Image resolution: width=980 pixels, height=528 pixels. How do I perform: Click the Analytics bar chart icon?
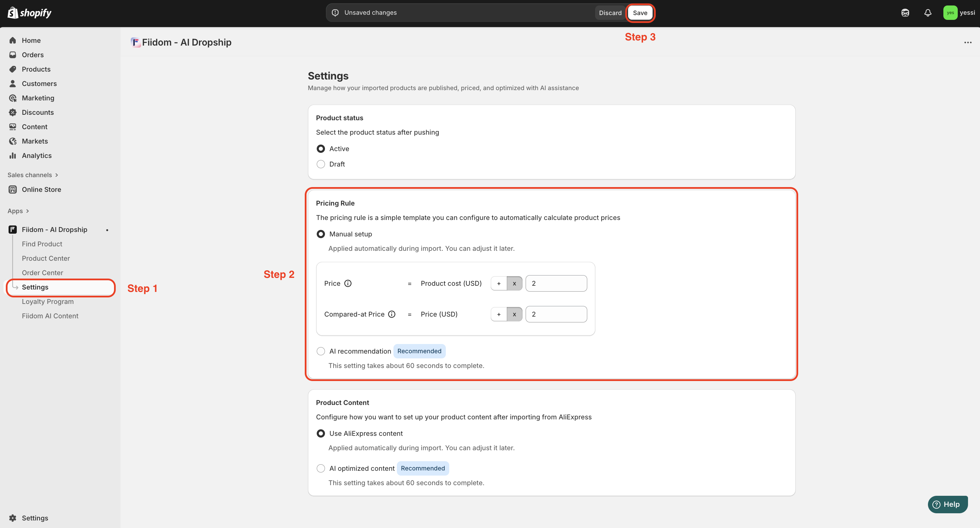coord(13,155)
